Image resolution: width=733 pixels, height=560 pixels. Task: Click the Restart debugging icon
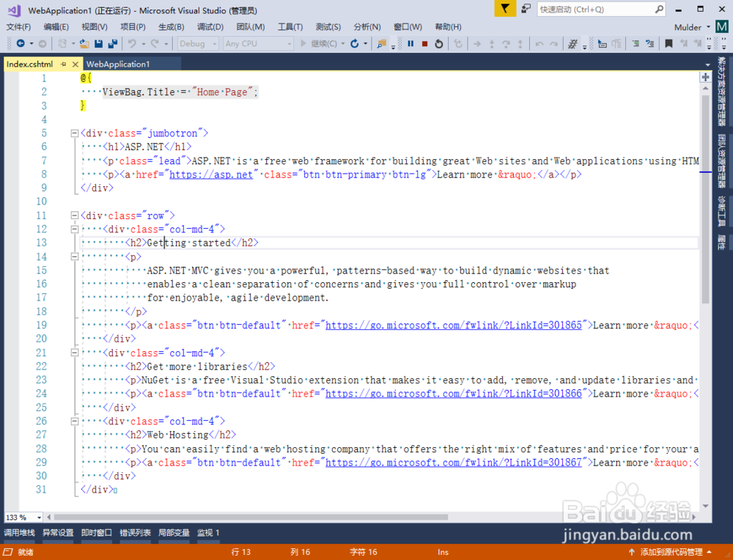pos(438,43)
